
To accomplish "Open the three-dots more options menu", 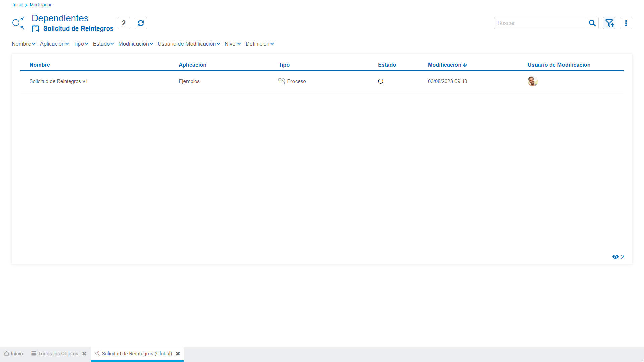I will (626, 23).
